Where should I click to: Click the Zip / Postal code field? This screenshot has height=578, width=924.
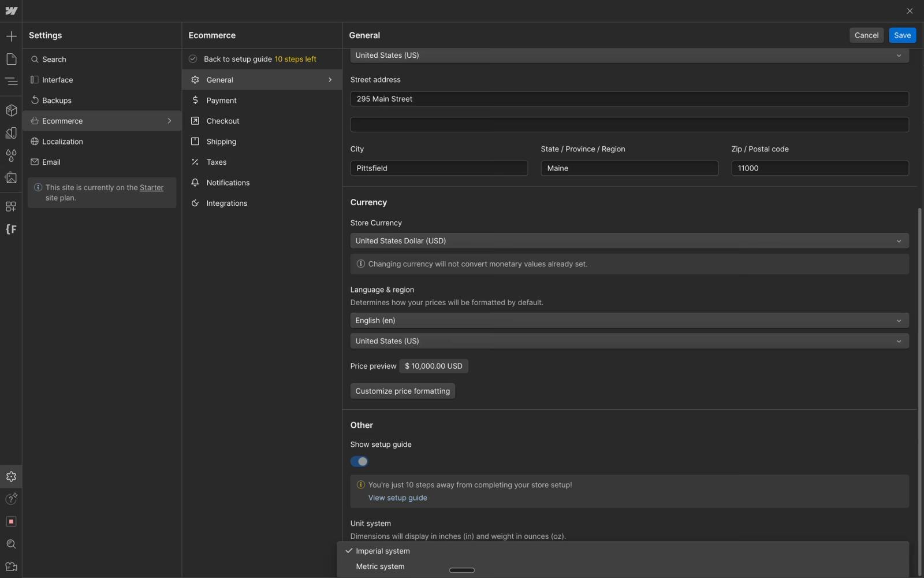pyautogui.click(x=820, y=168)
